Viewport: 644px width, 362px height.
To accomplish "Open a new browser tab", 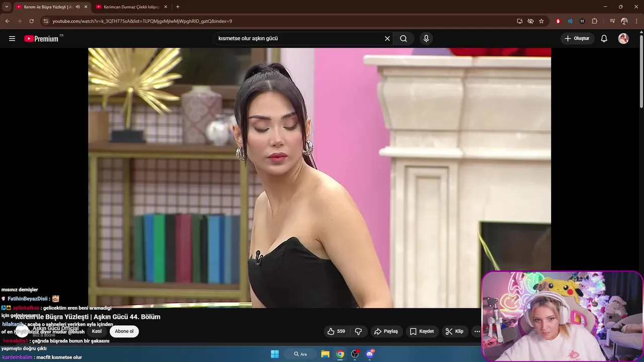I will tap(178, 7).
